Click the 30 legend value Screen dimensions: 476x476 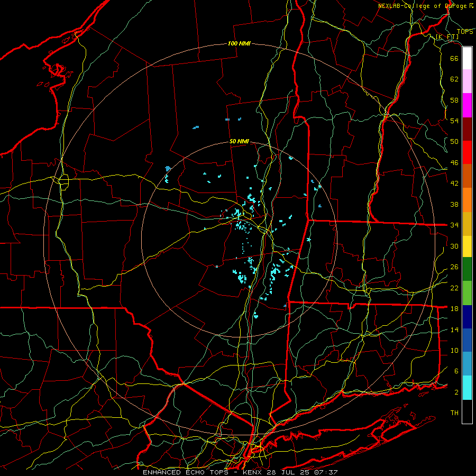[454, 246]
